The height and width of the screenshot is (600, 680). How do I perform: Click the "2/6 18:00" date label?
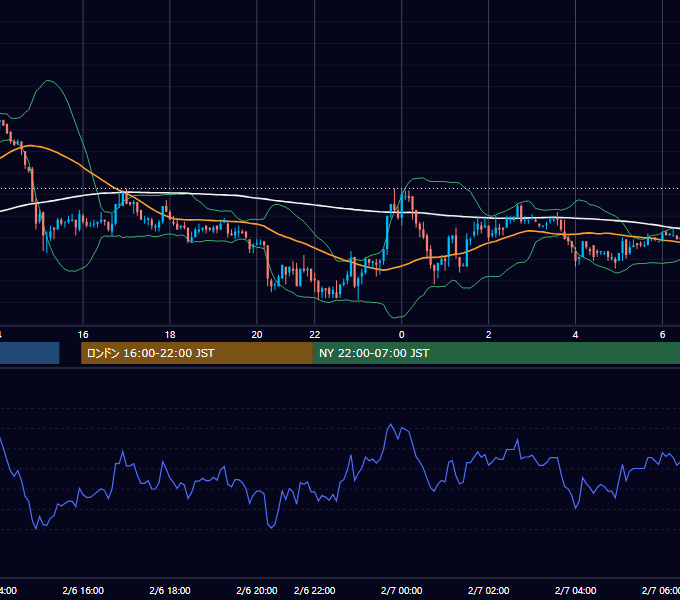170,590
